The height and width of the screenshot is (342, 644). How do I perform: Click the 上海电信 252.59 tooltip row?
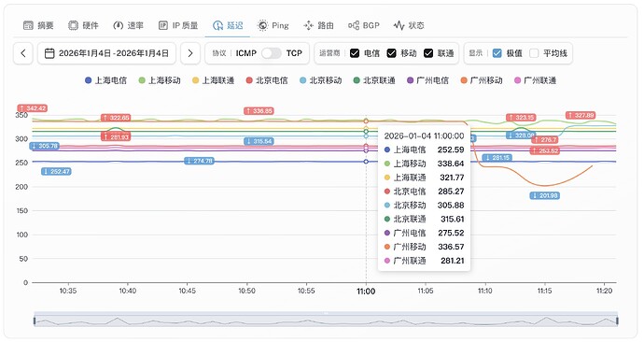(x=425, y=150)
